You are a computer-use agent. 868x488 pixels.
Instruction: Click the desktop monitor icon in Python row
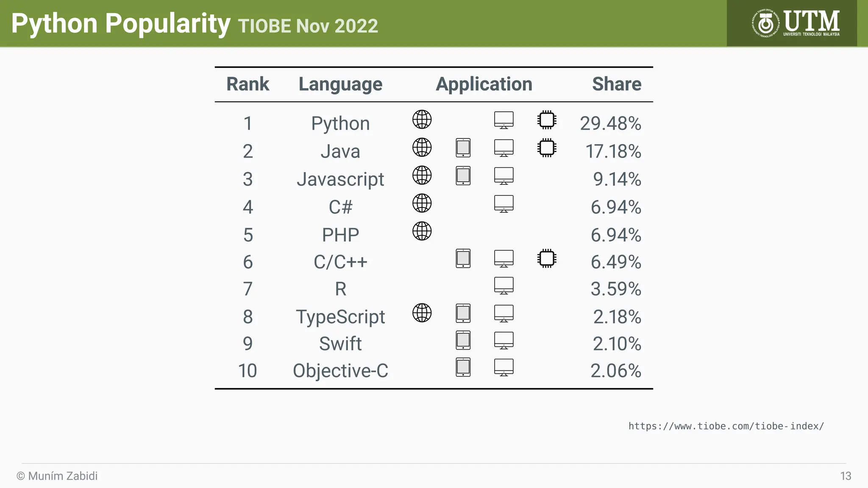504,120
